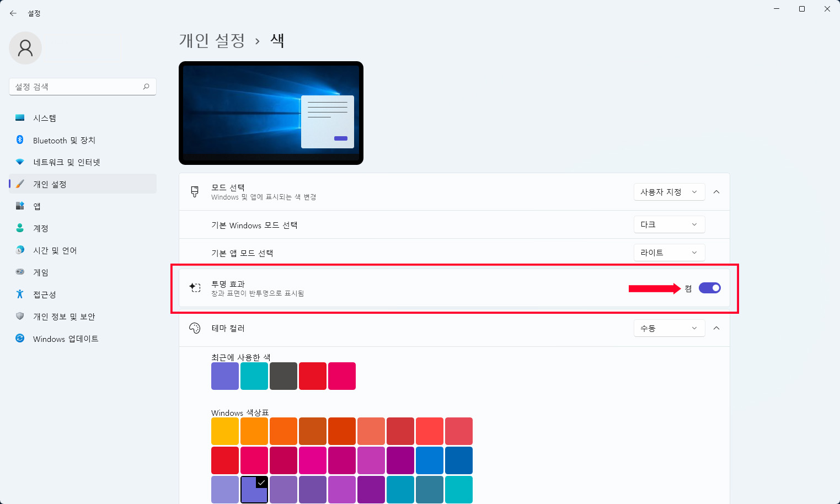The image size is (840, 504).
Task: Open the 사용자 지정 mode dropdown
Action: pyautogui.click(x=670, y=192)
